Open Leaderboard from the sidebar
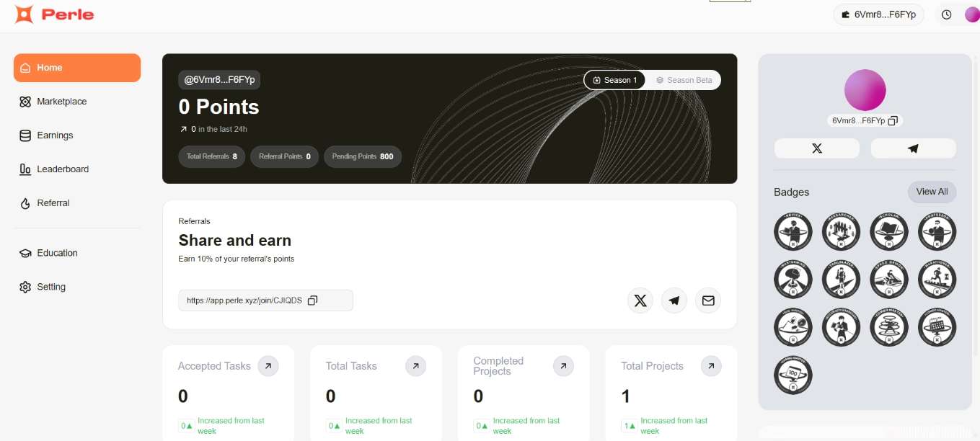 63,169
